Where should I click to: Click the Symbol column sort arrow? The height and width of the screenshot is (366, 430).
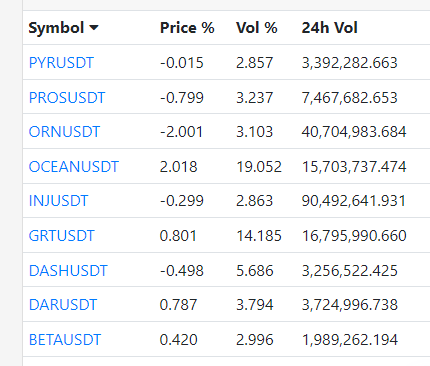pos(94,28)
